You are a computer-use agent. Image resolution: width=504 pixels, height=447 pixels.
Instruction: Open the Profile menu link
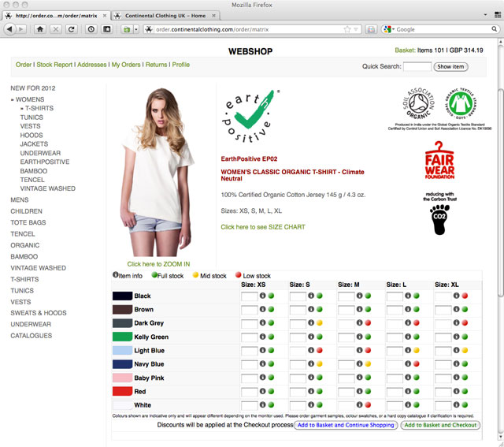click(x=180, y=65)
